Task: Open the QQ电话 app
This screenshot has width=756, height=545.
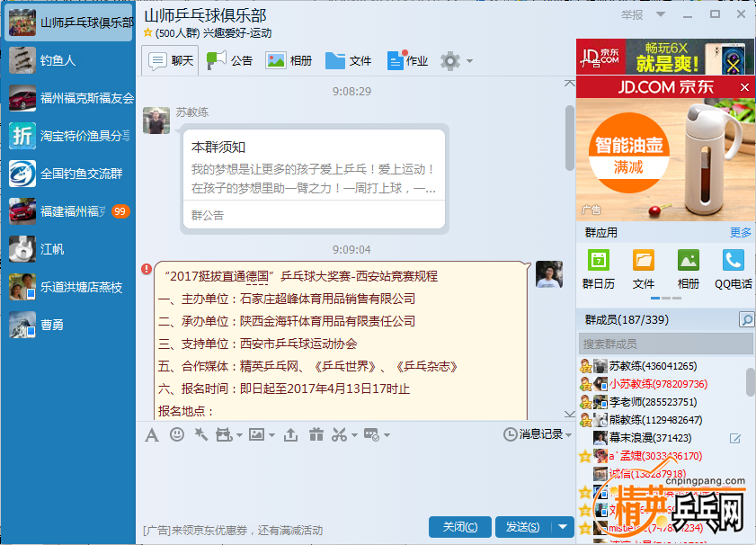Action: click(733, 269)
